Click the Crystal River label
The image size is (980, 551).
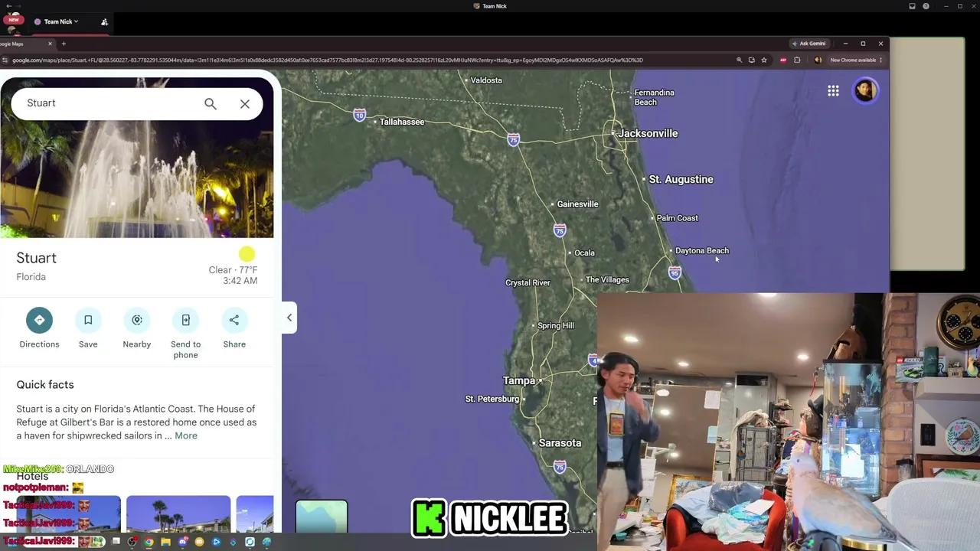[x=528, y=282]
